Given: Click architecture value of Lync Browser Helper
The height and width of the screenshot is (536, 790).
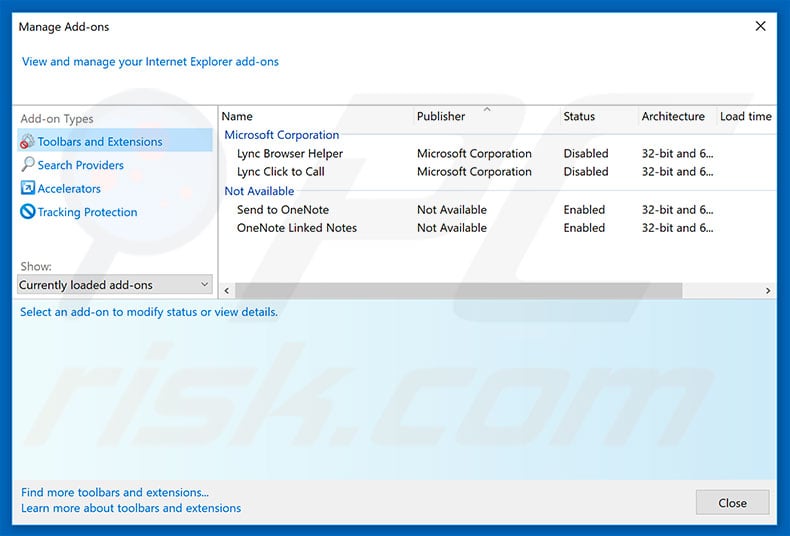Looking at the screenshot, I should 677,153.
